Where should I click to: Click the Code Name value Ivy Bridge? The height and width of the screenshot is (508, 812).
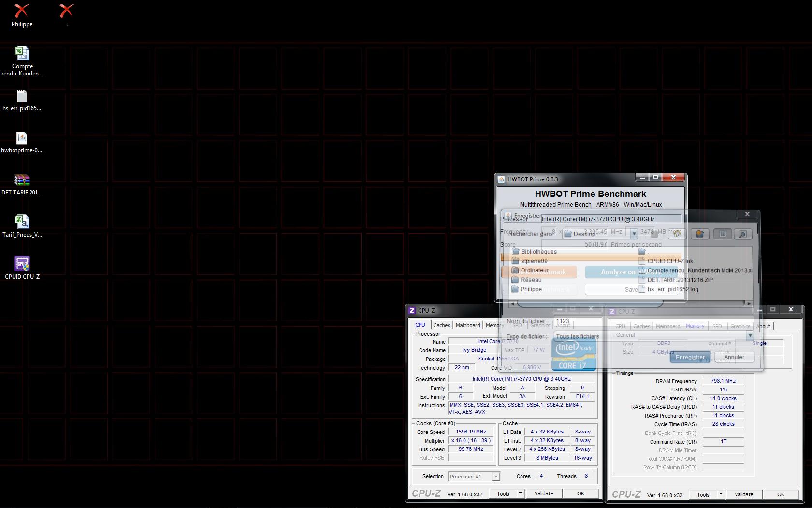tap(475, 350)
